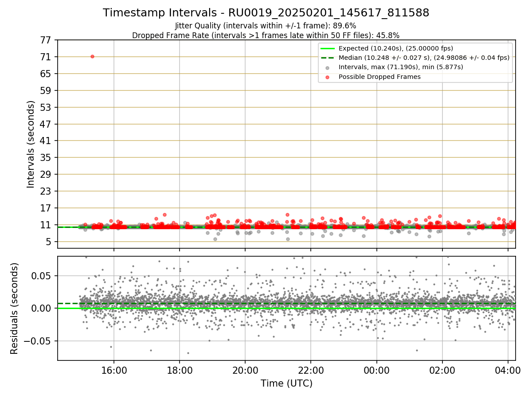Click the 'Dropped Frame Rate' 45.8% subtitle line
The width and height of the screenshot is (532, 399).
[x=266, y=35]
